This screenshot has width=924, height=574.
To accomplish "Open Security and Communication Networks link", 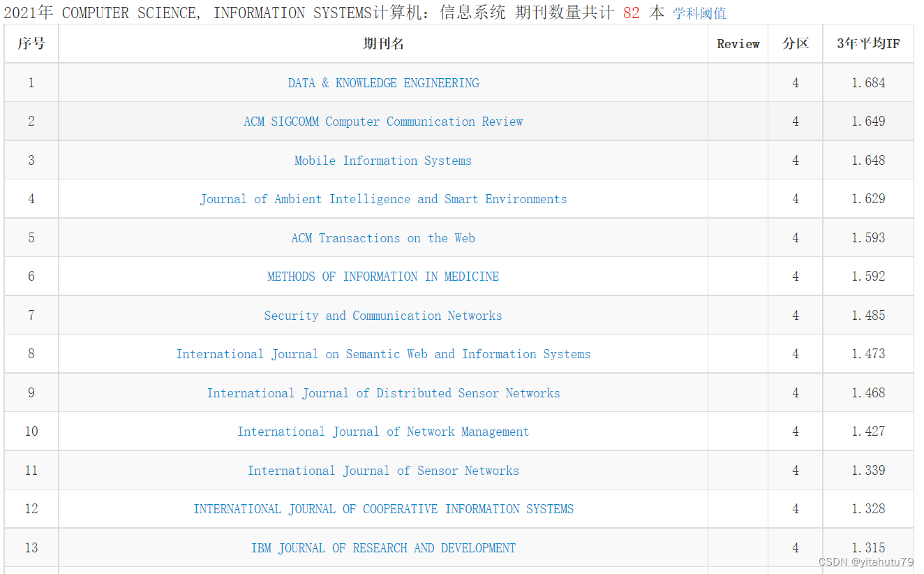I will click(383, 316).
